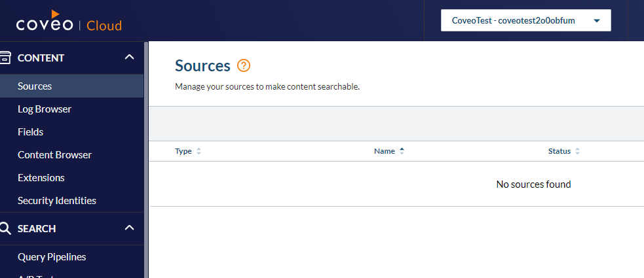This screenshot has width=644, height=278.
Task: Click the Sources page title
Action: 202,65
